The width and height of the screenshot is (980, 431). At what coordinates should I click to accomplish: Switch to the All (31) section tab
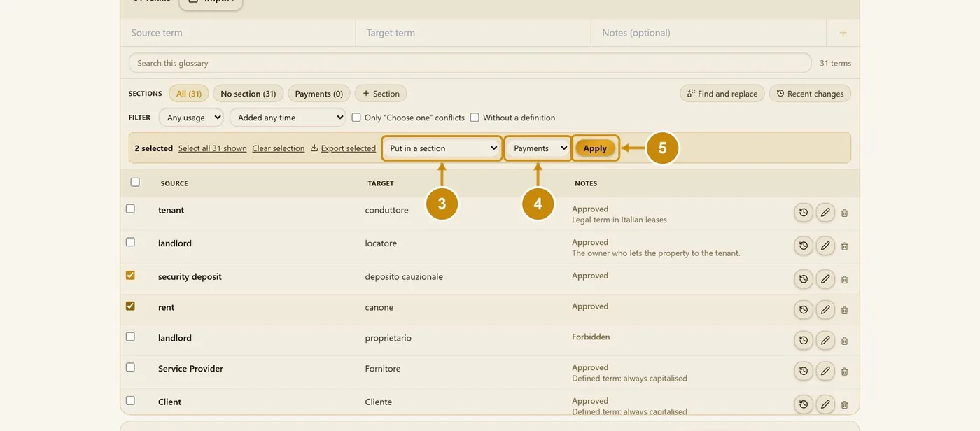pyautogui.click(x=189, y=94)
